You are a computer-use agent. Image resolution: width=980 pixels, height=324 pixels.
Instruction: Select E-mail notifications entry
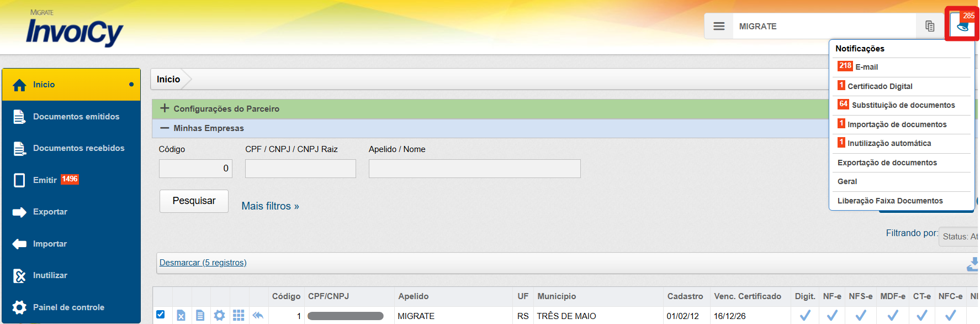[x=866, y=67]
